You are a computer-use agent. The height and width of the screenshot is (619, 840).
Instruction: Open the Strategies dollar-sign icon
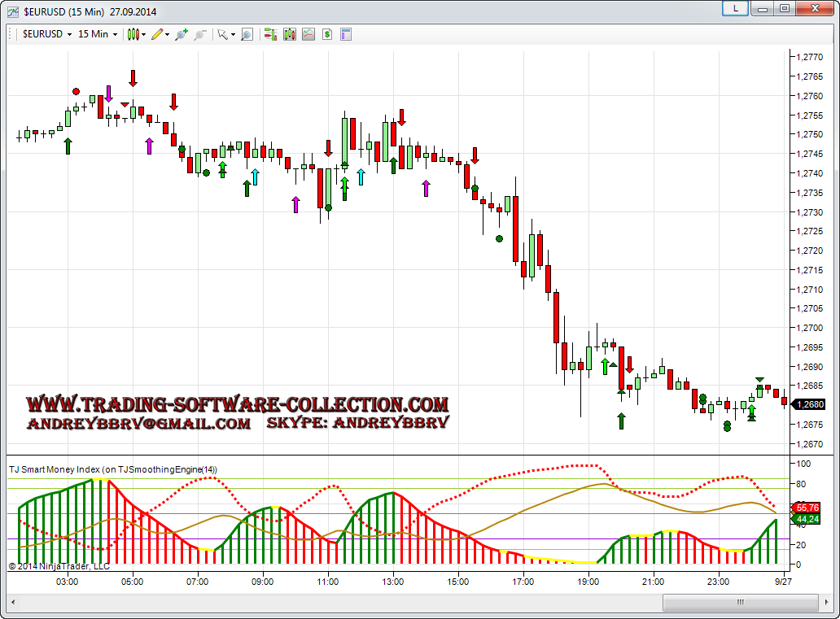click(x=327, y=34)
